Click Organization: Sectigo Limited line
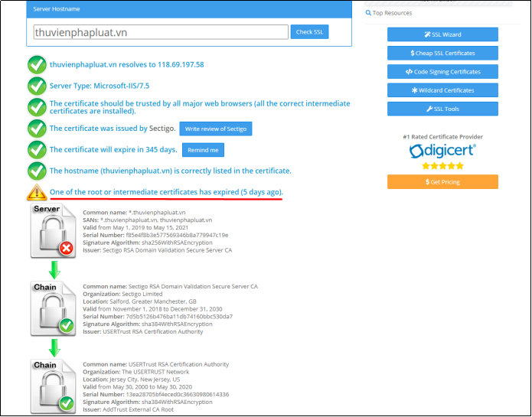532x417 pixels. click(x=122, y=294)
